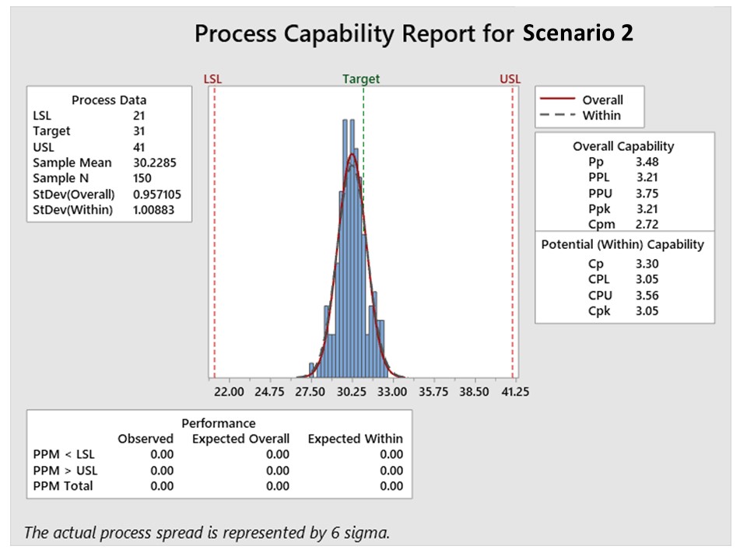Click the report title Scenario 2
Viewport: 747px width, 560px height.
click(x=577, y=33)
